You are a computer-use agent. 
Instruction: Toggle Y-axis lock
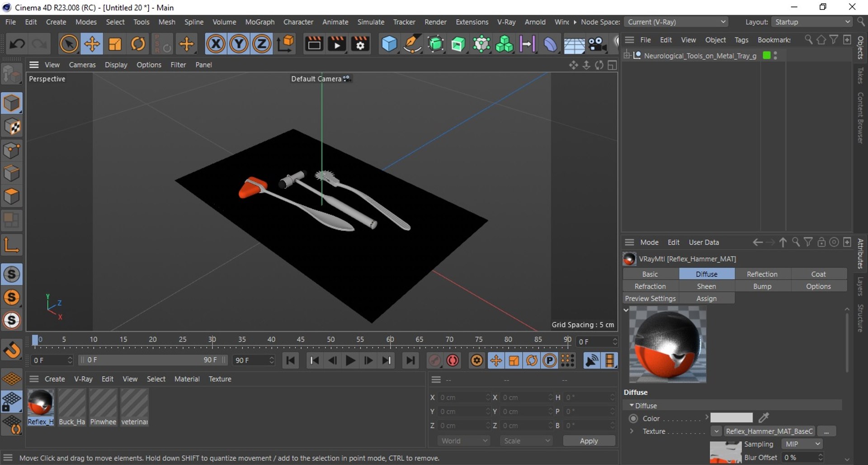239,44
